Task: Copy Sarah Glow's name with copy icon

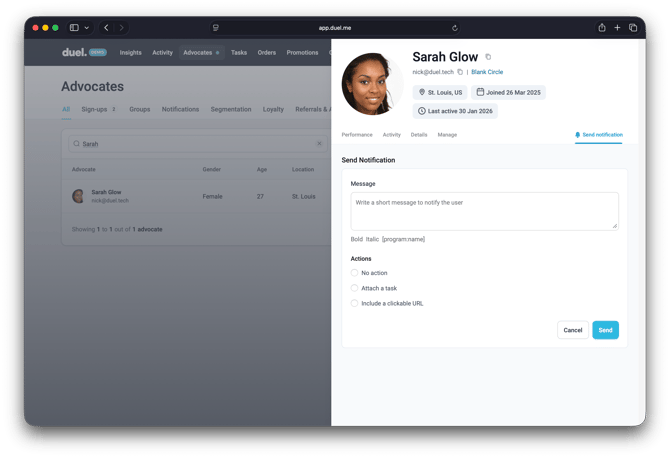Action: pyautogui.click(x=488, y=57)
